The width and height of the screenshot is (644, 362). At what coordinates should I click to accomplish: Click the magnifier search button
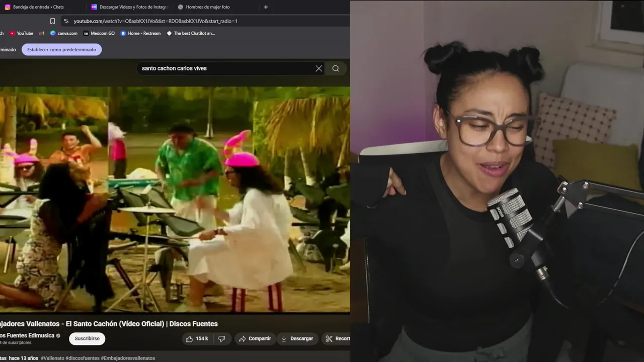pyautogui.click(x=336, y=68)
